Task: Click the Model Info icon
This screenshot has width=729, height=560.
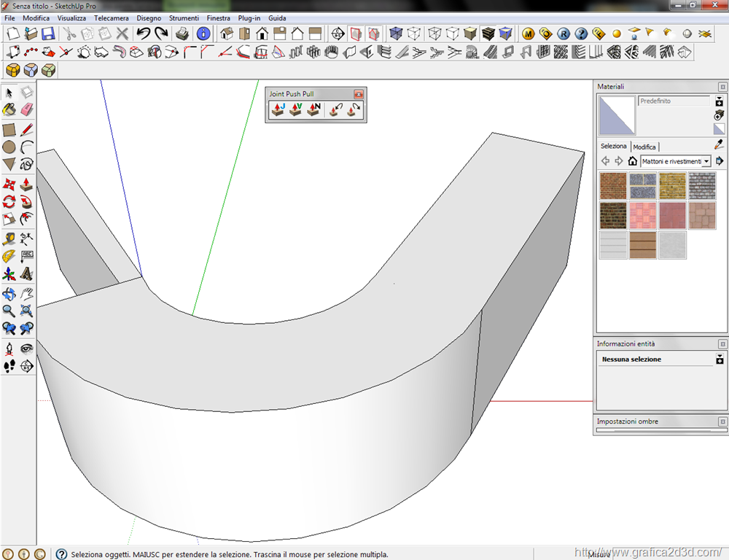Action: [203, 34]
